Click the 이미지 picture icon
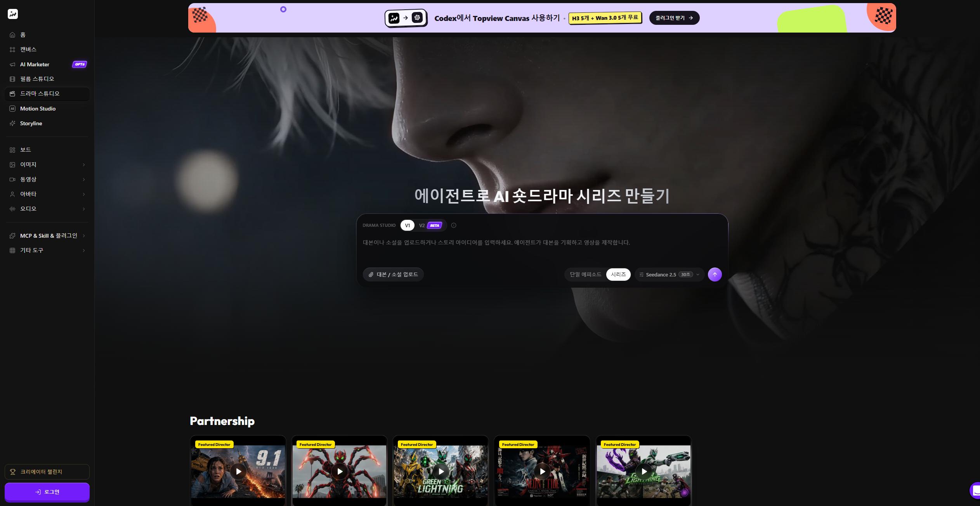This screenshot has height=506, width=980. pos(12,165)
